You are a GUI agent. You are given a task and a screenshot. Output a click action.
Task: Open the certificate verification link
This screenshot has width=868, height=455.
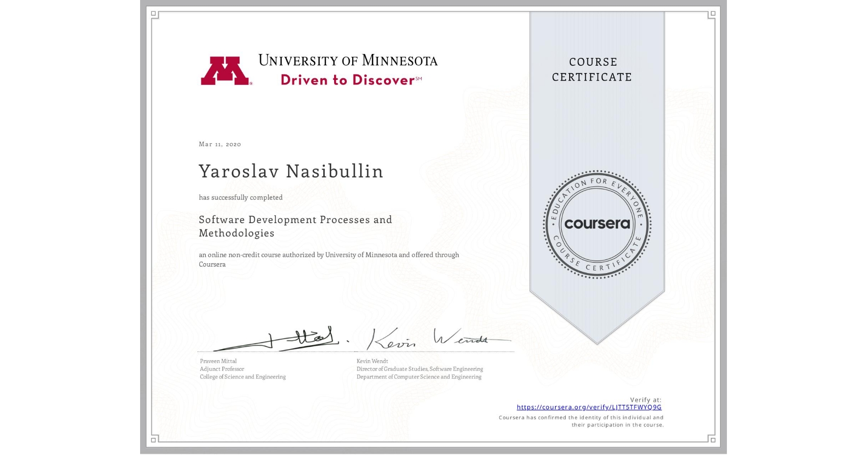tap(589, 407)
